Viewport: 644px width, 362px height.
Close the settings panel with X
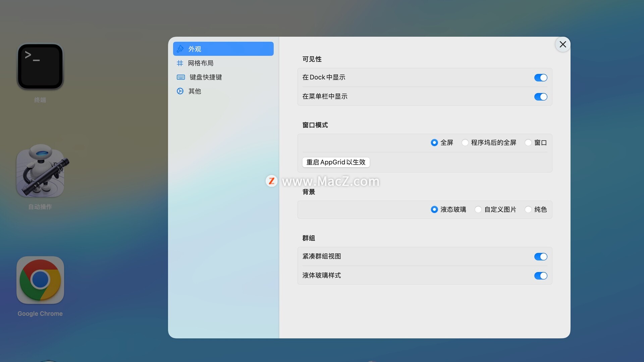click(x=562, y=45)
